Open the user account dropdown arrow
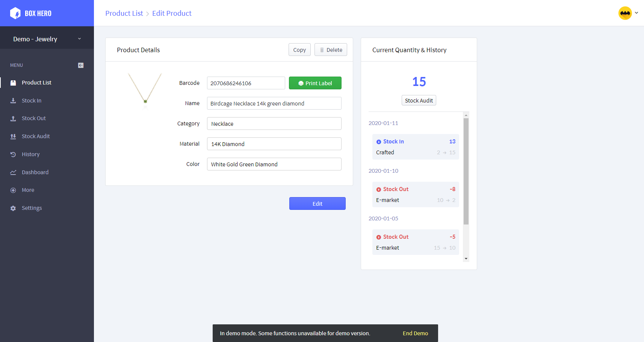 636,13
